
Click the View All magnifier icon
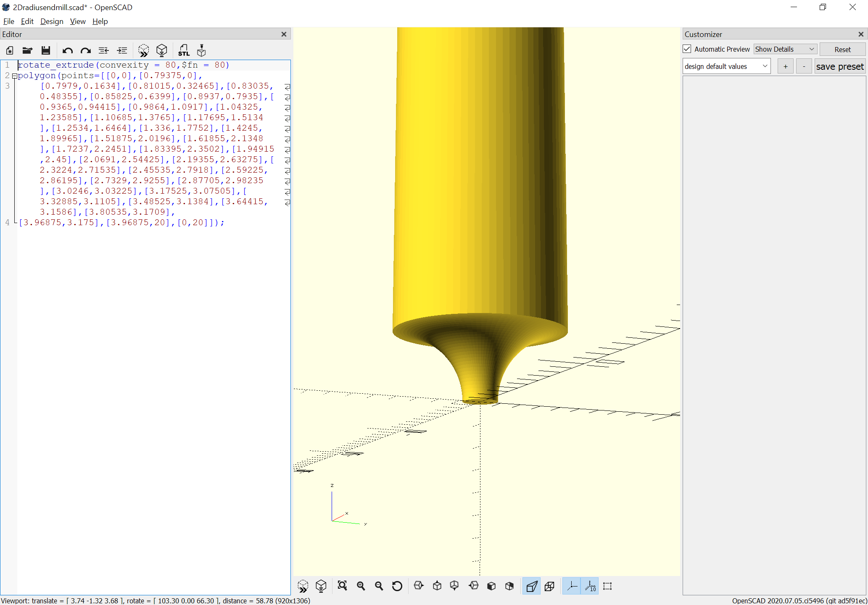click(x=343, y=586)
